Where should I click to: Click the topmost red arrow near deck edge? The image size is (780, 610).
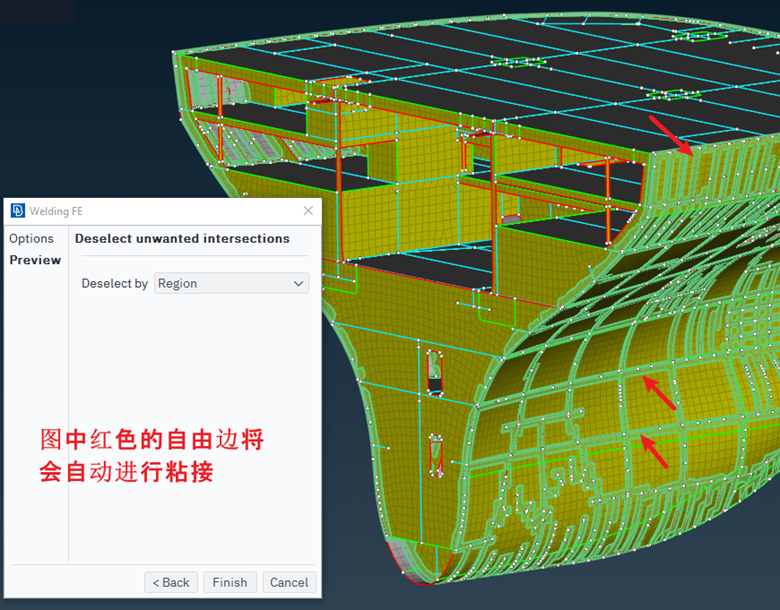[x=671, y=135]
